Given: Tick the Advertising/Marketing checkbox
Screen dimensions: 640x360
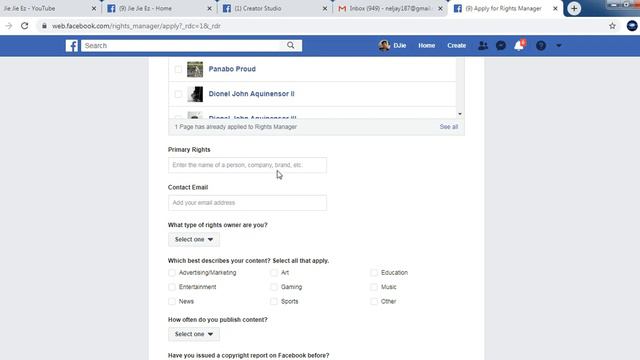Looking at the screenshot, I should pyautogui.click(x=172, y=272).
